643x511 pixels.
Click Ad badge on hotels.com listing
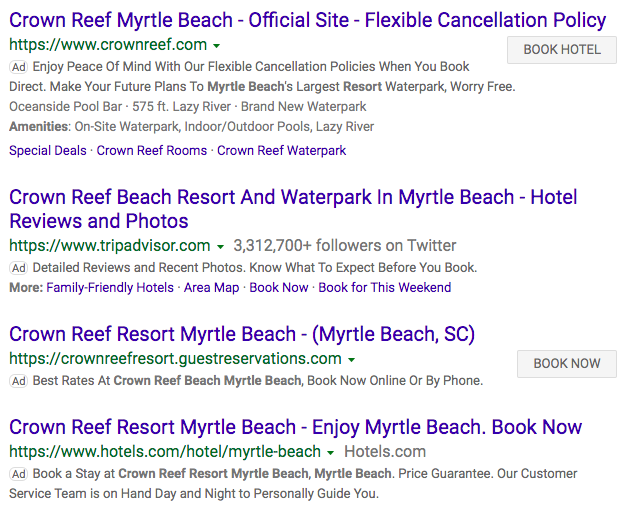pyautogui.click(x=18, y=474)
